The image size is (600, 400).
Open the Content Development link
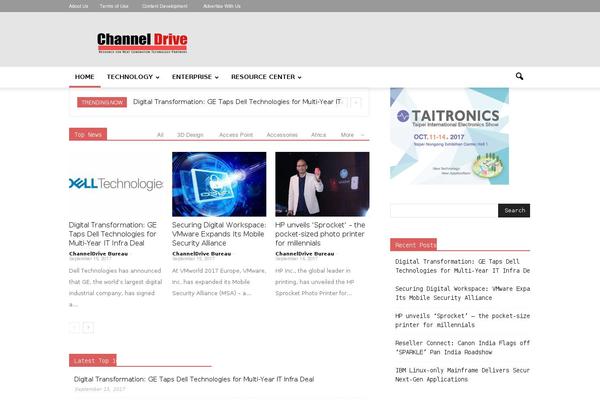165,6
